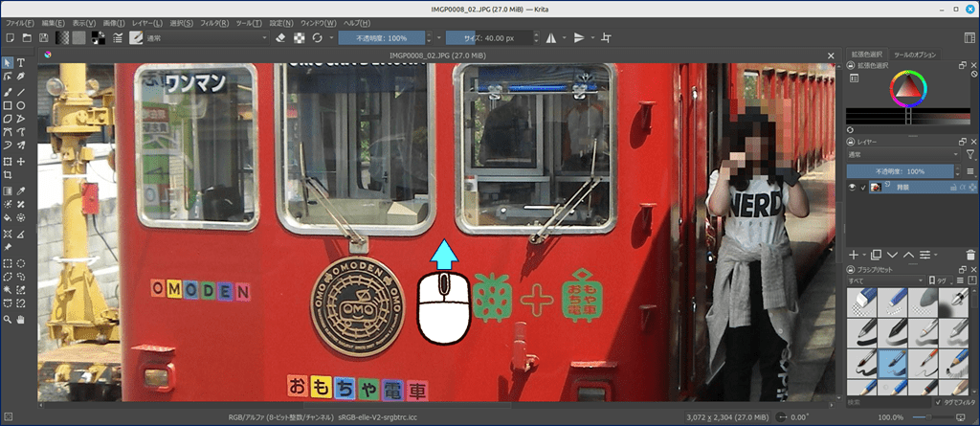Pick the Rectangle shape tool
This screenshot has height=426, width=980.
click(8, 105)
